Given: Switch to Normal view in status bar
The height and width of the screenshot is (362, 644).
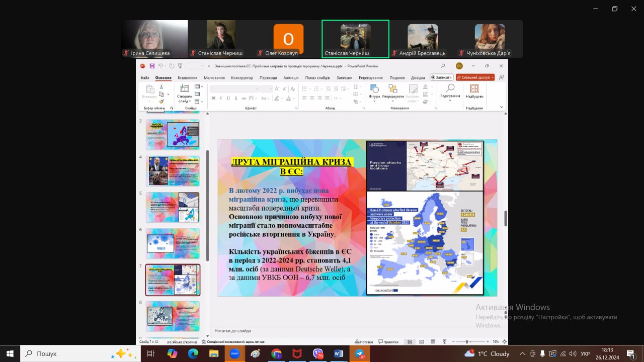Looking at the screenshot, I should pos(410,342).
